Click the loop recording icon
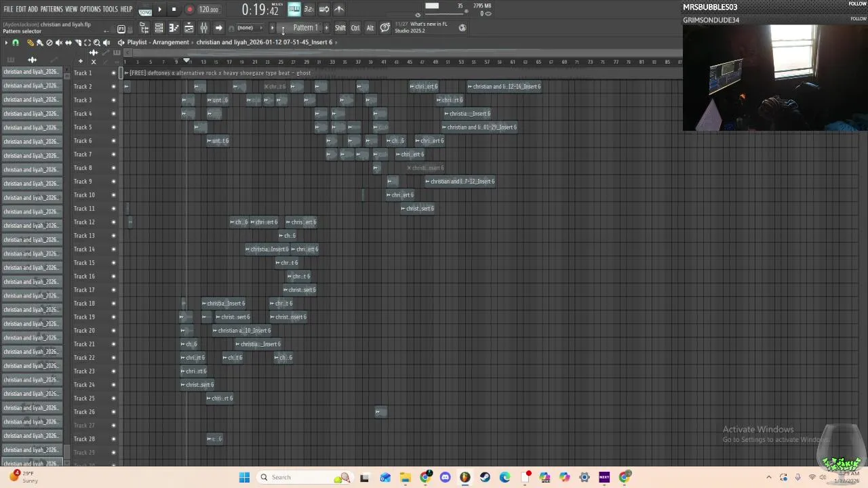Image resolution: width=868 pixels, height=488 pixels. 324,9
